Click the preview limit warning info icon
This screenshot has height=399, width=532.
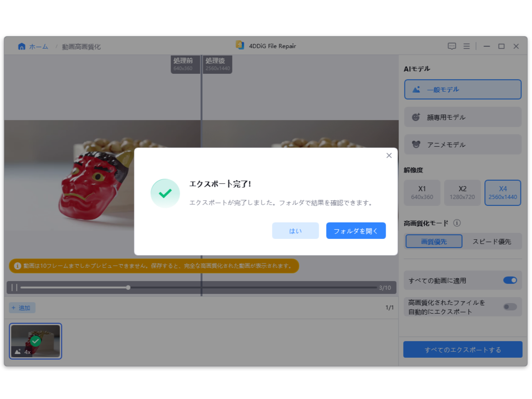pos(17,266)
